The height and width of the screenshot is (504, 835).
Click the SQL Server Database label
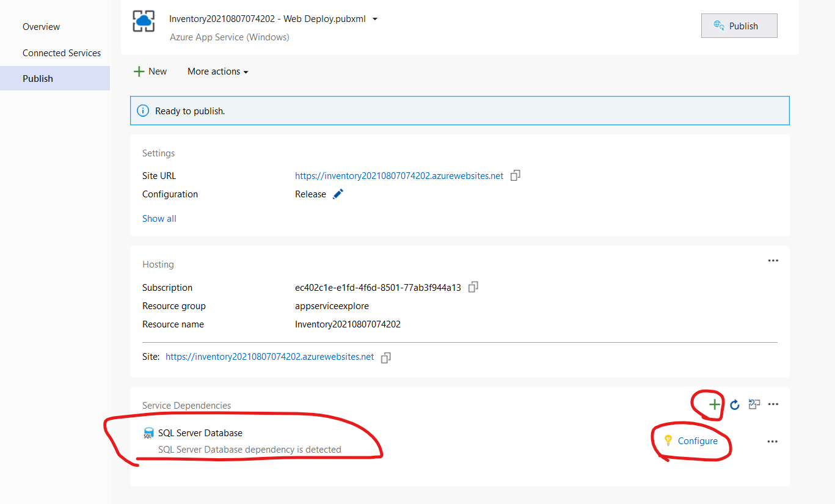pos(200,433)
